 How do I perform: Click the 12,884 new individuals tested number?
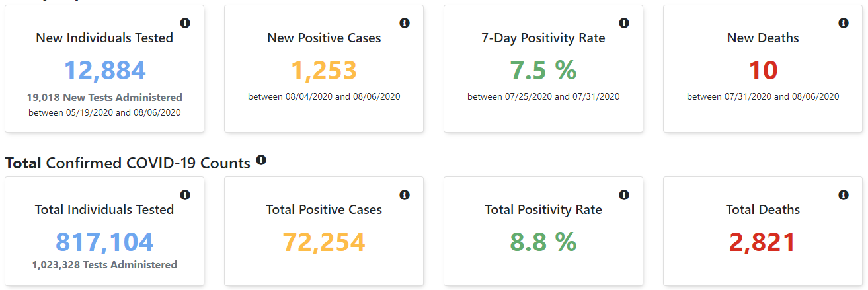104,71
